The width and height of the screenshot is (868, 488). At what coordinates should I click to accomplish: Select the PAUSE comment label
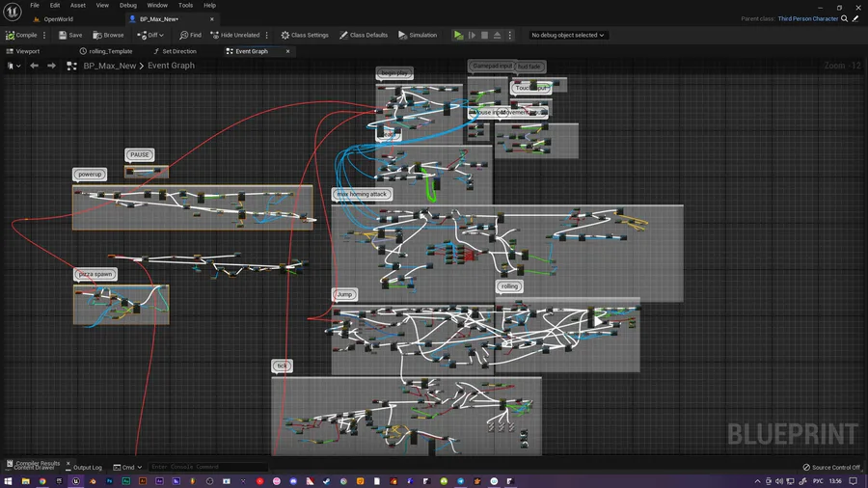[x=140, y=155]
